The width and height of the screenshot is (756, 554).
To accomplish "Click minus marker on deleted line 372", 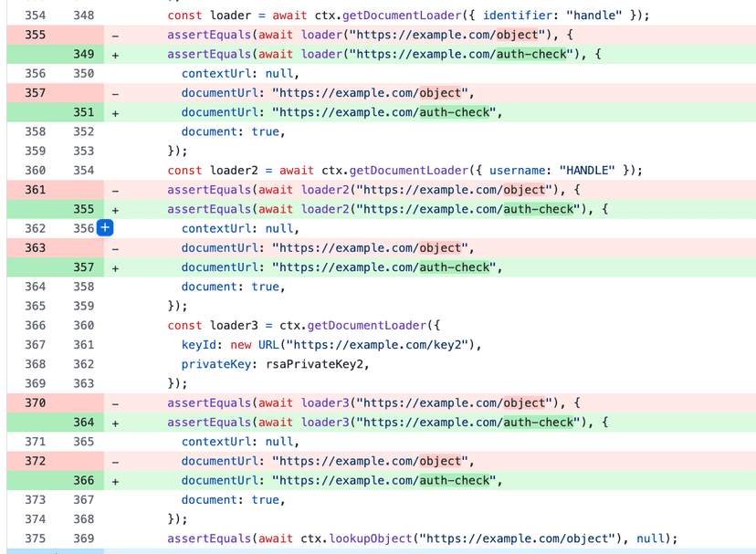I will pyautogui.click(x=115, y=461).
